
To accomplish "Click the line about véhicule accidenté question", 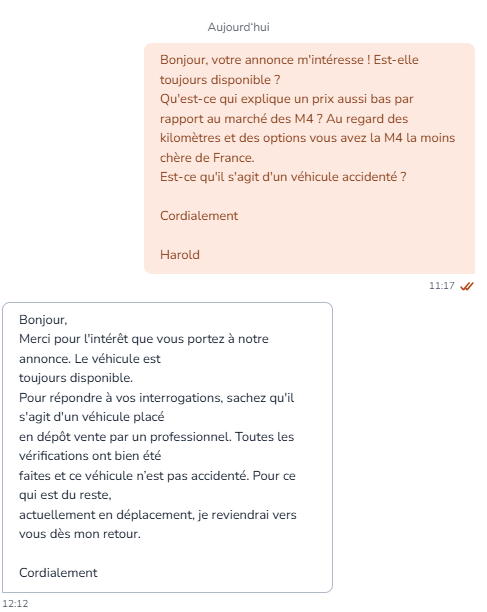I will (x=283, y=177).
